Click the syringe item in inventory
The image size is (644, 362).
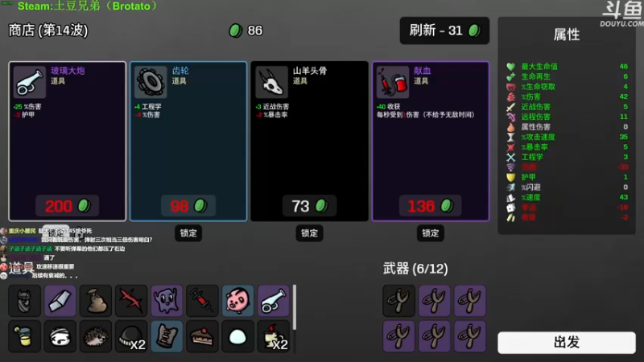[x=202, y=301]
